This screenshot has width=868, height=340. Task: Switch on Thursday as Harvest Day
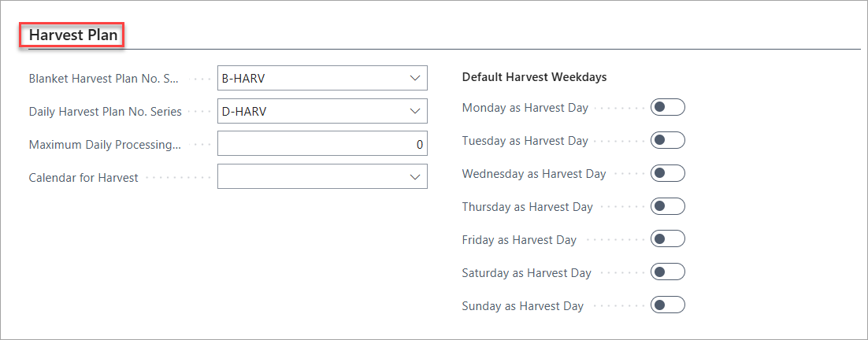(668, 207)
